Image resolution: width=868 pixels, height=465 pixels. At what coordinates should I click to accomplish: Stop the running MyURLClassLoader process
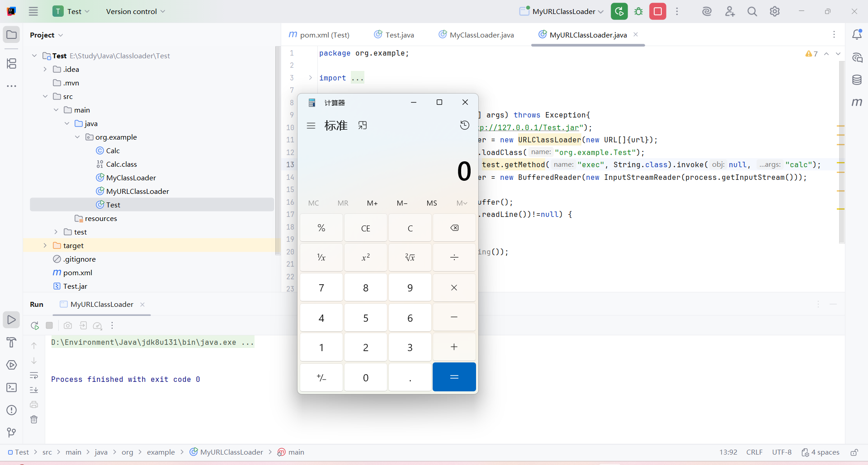click(x=657, y=11)
